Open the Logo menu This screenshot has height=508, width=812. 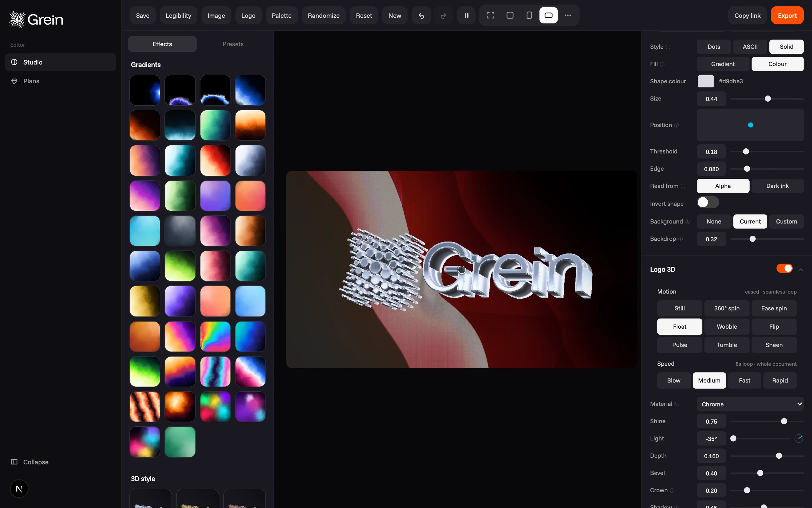tap(248, 15)
